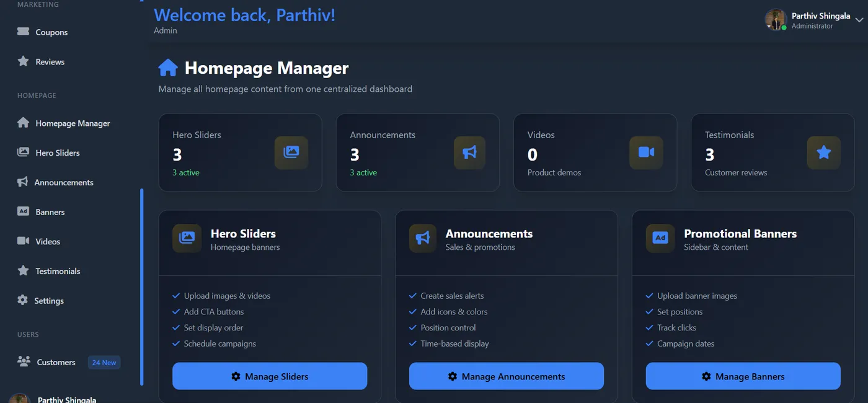868x403 pixels.
Task: Click the megaphone icon in Announcements stat card
Action: coord(469,152)
